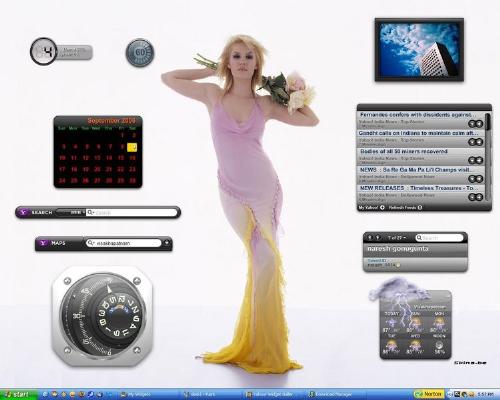Click the round gauge widget showing 60
Screen dimensions: 500x400
(140, 53)
